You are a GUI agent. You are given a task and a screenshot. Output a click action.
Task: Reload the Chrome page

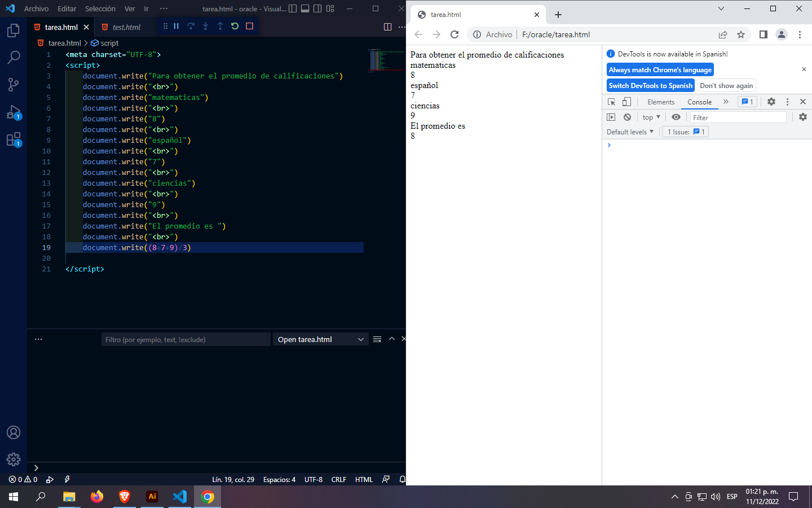tap(454, 34)
